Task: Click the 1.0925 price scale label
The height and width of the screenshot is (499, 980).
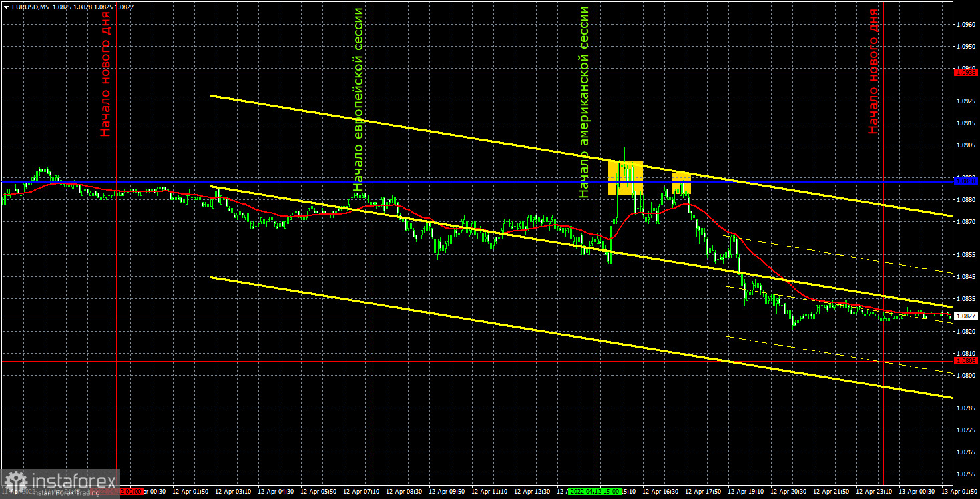Action: pyautogui.click(x=966, y=101)
